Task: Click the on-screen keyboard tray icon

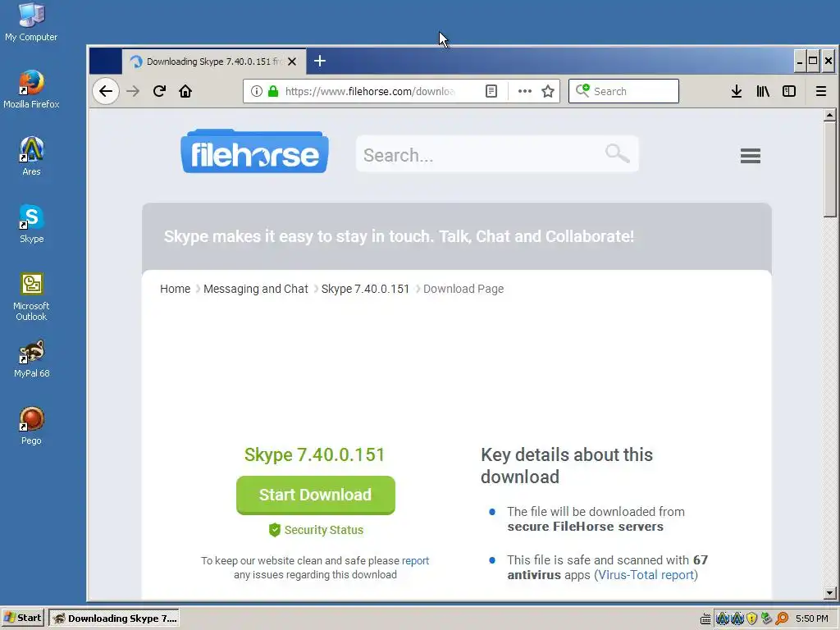Action: coord(705,619)
